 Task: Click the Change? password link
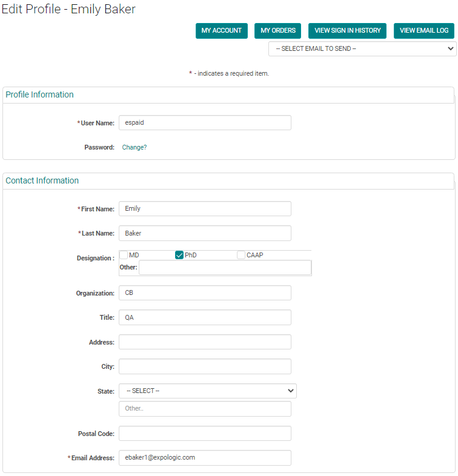pyautogui.click(x=134, y=147)
